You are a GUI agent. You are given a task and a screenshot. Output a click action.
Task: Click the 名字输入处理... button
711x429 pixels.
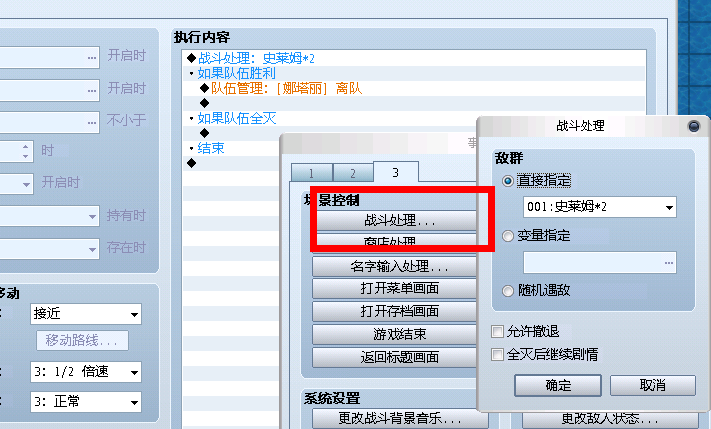(x=394, y=266)
